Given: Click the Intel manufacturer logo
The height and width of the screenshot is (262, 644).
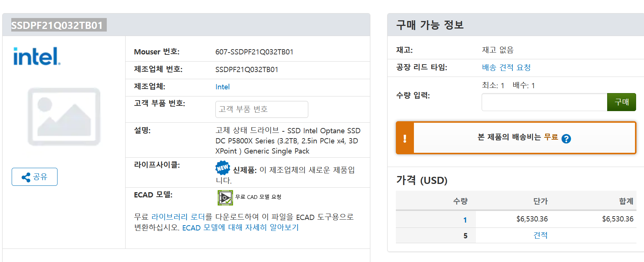Looking at the screenshot, I should click(36, 56).
